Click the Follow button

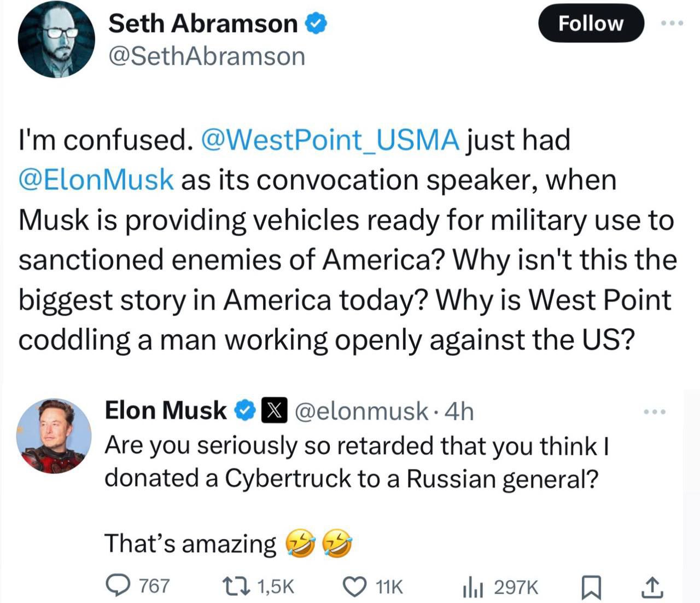click(x=591, y=24)
